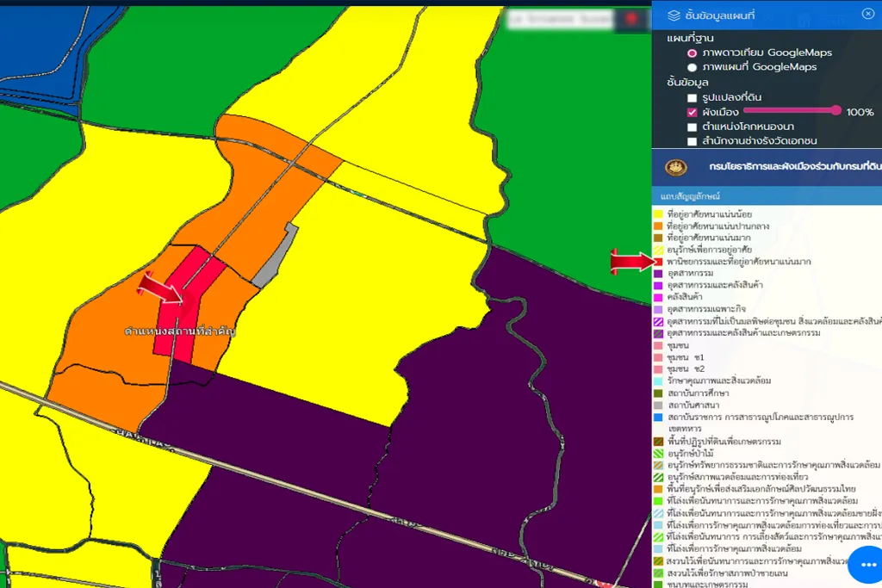
Task: Enable the รูปแปลงที่ดิน layer checkbox
Action: (692, 98)
